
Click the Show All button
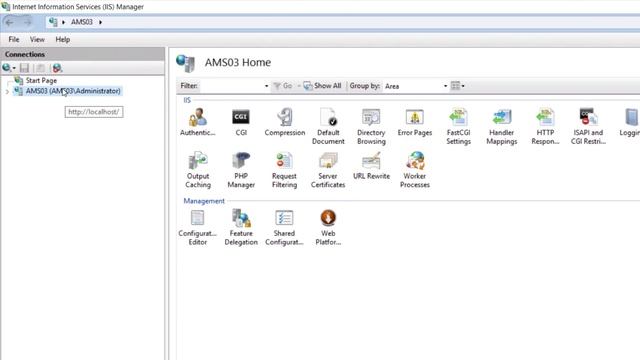(322, 86)
